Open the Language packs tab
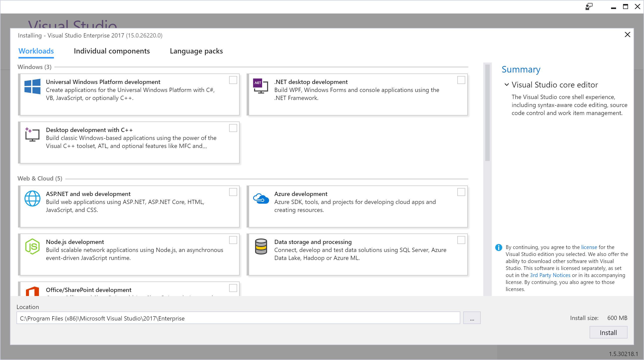644x360 pixels. point(196,51)
